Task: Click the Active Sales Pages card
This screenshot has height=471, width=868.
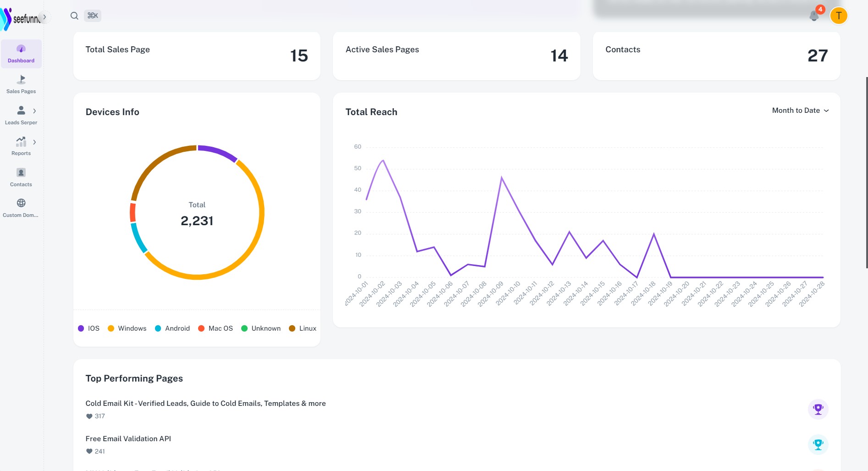Action: click(457, 56)
